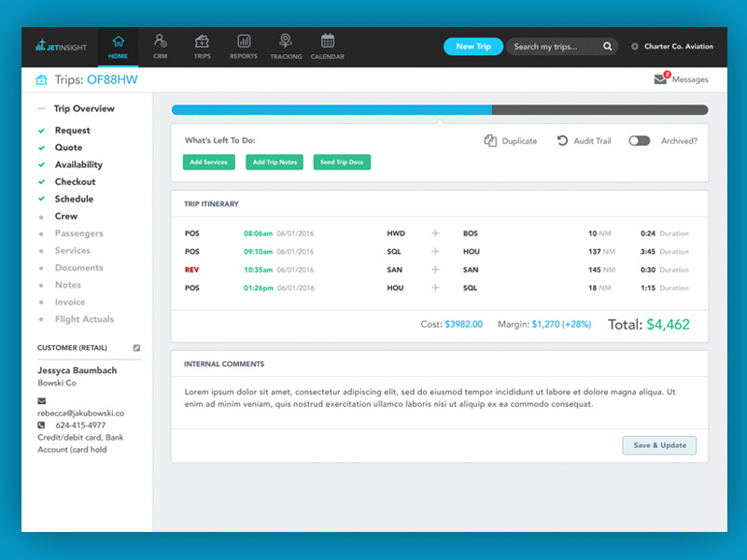Toggle the Archived switch
The height and width of the screenshot is (560, 747).
point(640,140)
